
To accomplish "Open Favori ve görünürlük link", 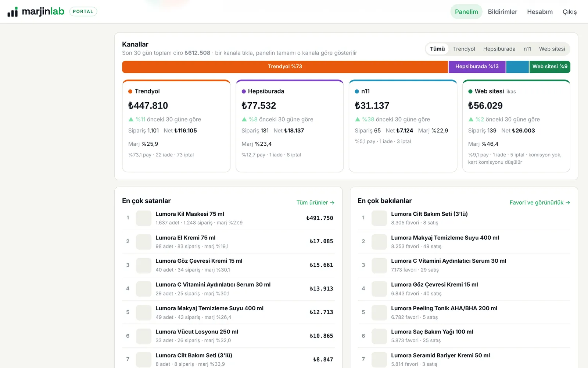I will [540, 203].
